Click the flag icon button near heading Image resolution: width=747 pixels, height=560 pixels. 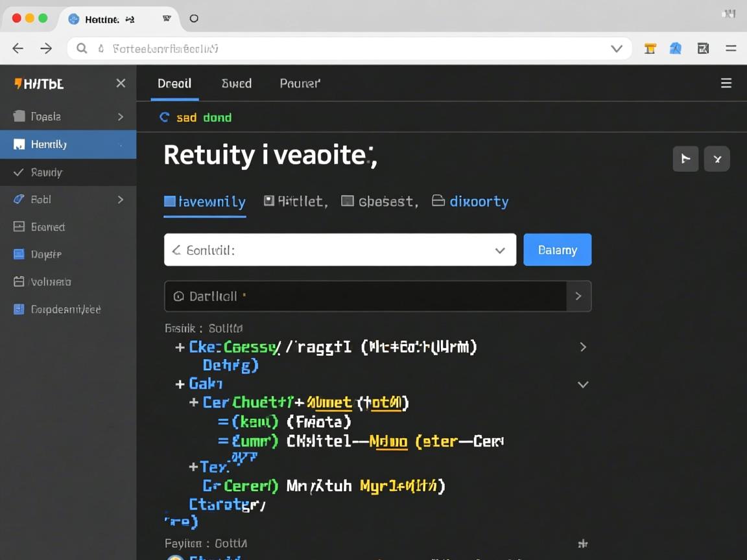pyautogui.click(x=685, y=159)
